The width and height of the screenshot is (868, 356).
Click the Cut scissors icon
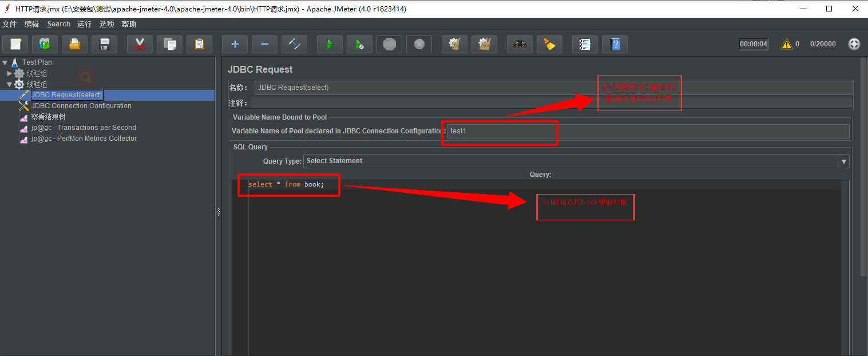(140, 44)
